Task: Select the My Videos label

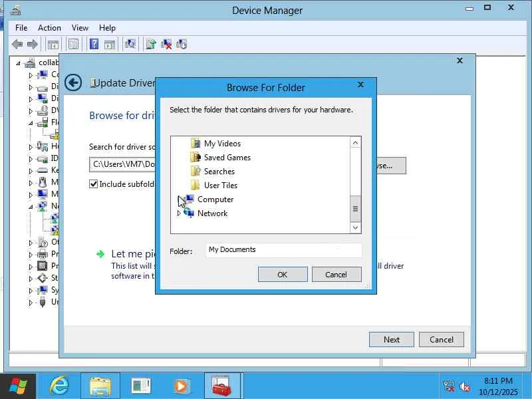Action: point(222,144)
